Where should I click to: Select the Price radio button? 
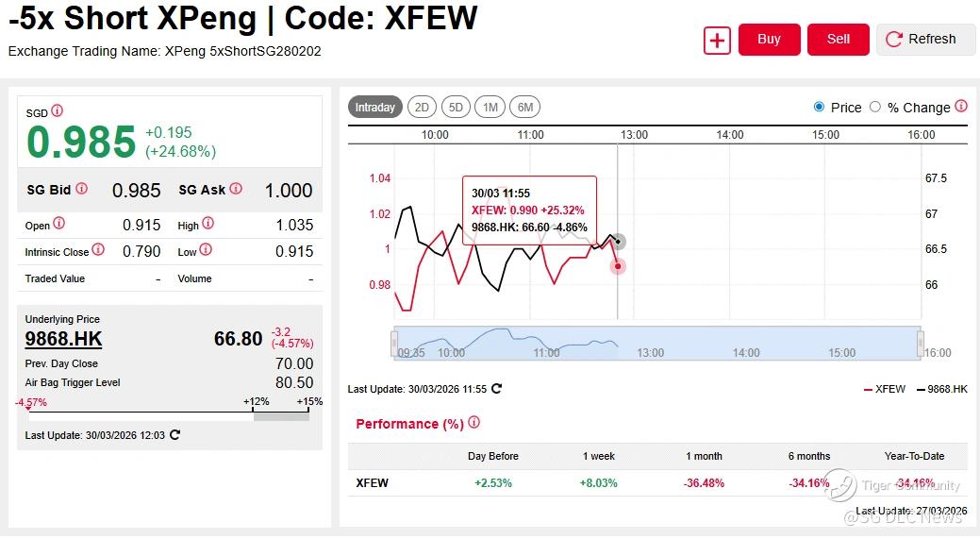[x=819, y=107]
